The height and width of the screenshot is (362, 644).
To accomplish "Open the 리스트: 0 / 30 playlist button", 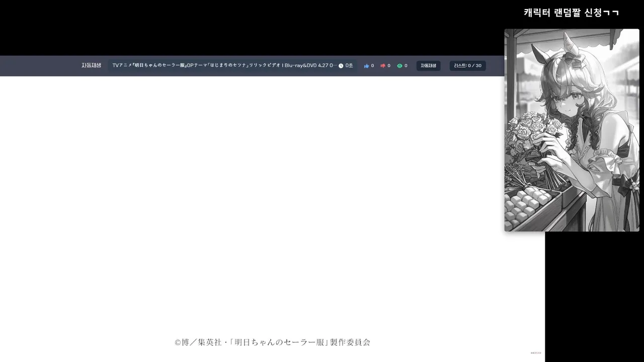I will pos(467,66).
